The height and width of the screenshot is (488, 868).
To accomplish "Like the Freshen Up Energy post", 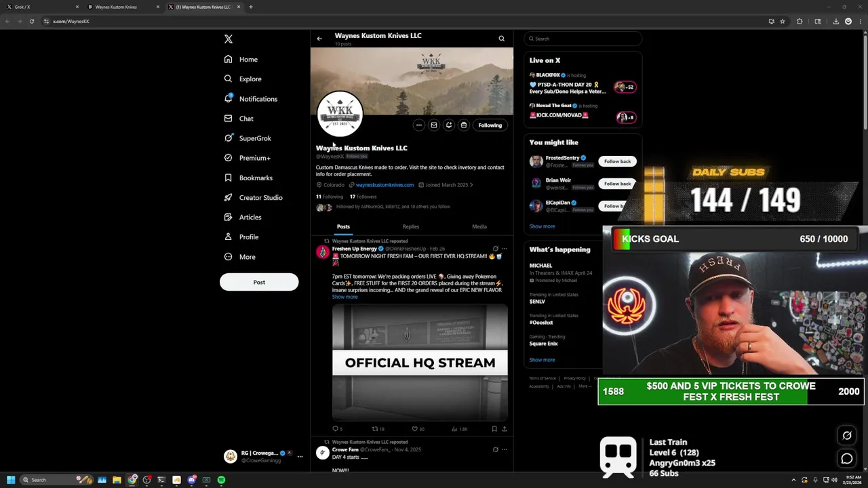I will coord(418,429).
